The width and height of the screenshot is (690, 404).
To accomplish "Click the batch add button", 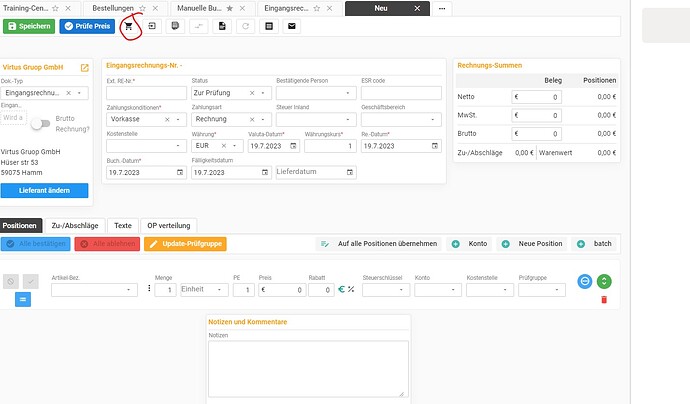I will (x=594, y=244).
